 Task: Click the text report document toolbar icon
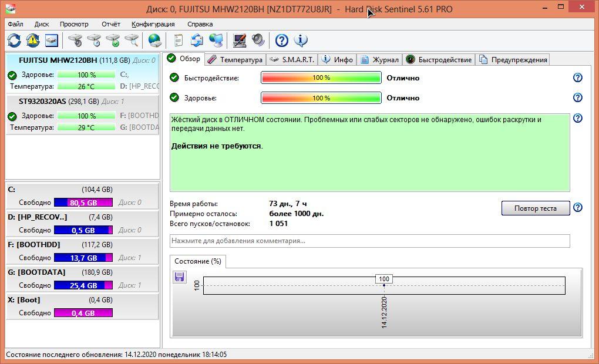(x=178, y=40)
